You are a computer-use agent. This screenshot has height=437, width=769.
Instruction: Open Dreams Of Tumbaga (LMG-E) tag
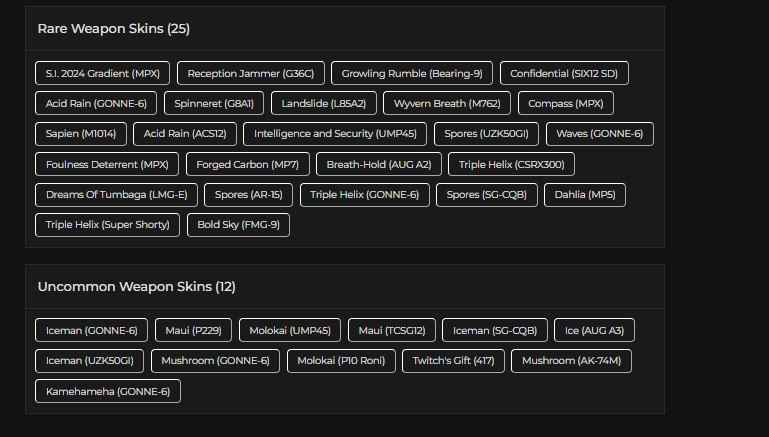tap(116, 194)
